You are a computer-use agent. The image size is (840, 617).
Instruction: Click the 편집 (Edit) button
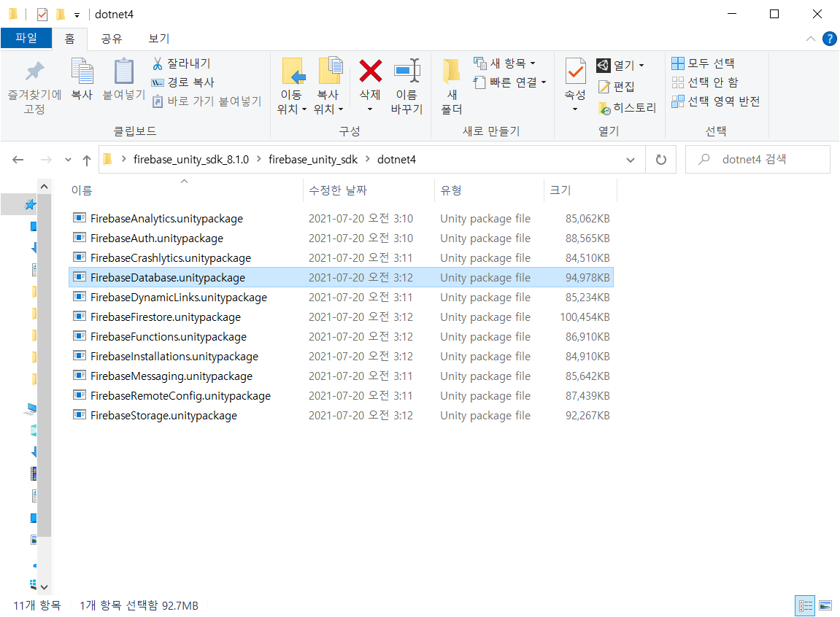[x=617, y=87]
